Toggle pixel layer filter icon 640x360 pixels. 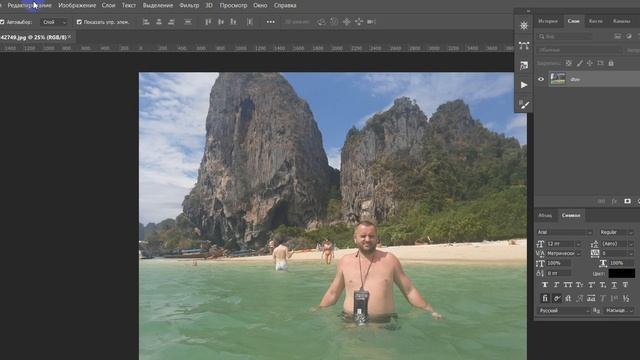pos(618,36)
